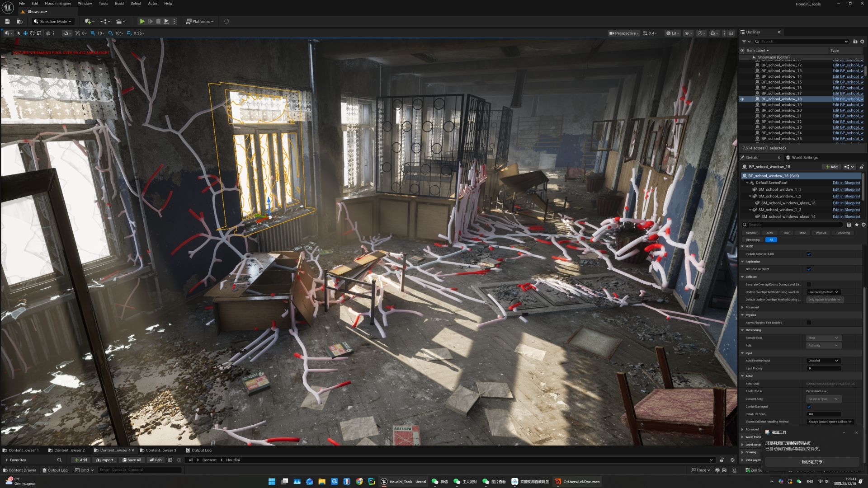The image size is (868, 488).
Task: Click the Eject play button
Action: click(166, 21)
